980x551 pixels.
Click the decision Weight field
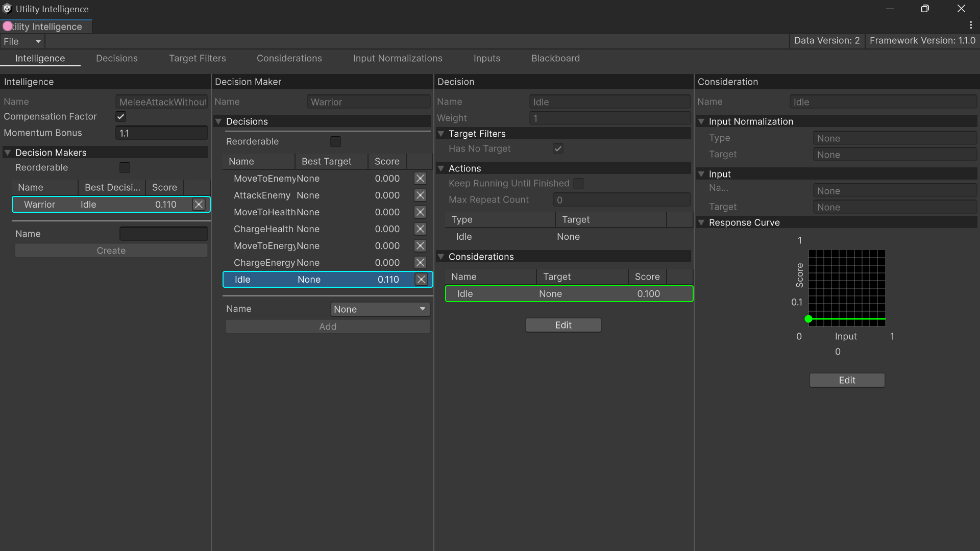[610, 118]
